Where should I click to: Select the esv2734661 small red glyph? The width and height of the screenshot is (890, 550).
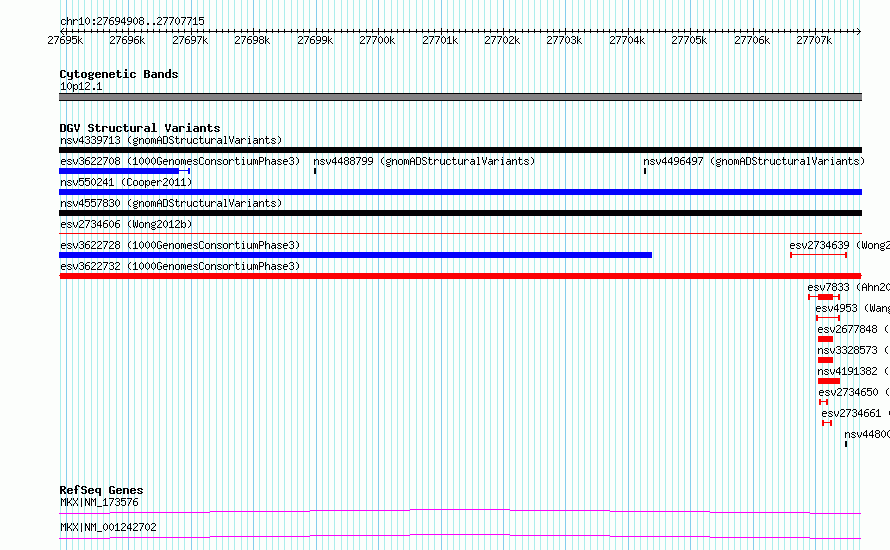[827, 423]
